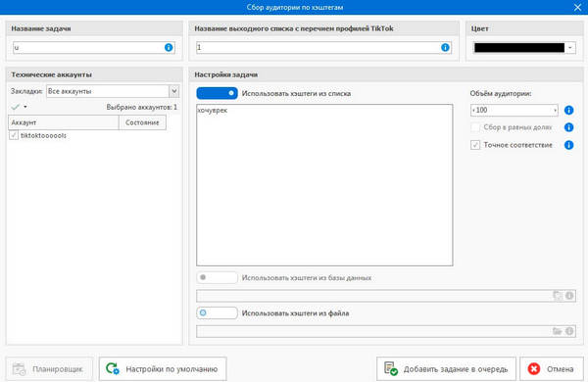The image size is (588, 382).
Task: Click 'Выбрано аккаунтов: 1' label
Action: pyautogui.click(x=142, y=107)
